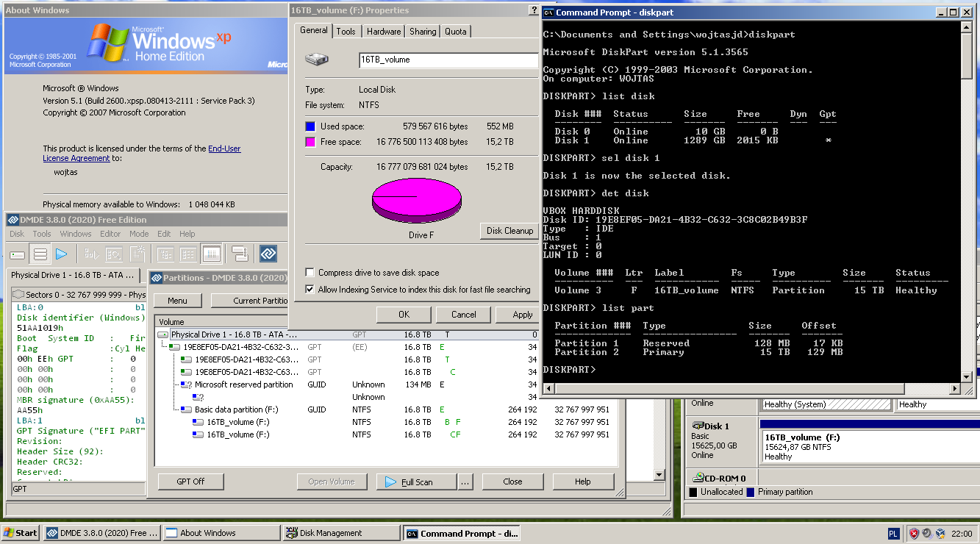This screenshot has width=980, height=544.
Task: Click the disk layout icon in DMDE toolbar
Action: click(x=240, y=254)
